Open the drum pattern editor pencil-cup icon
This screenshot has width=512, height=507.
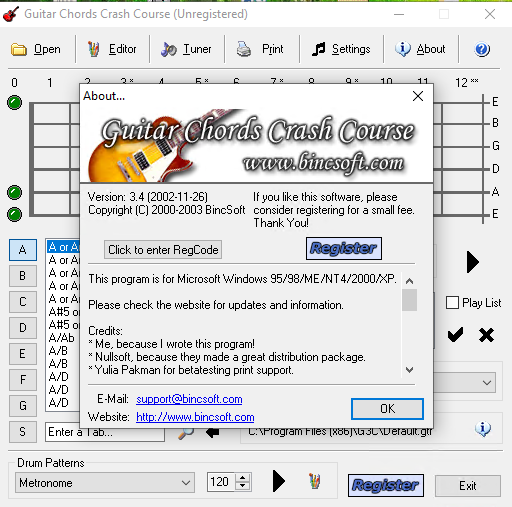315,481
